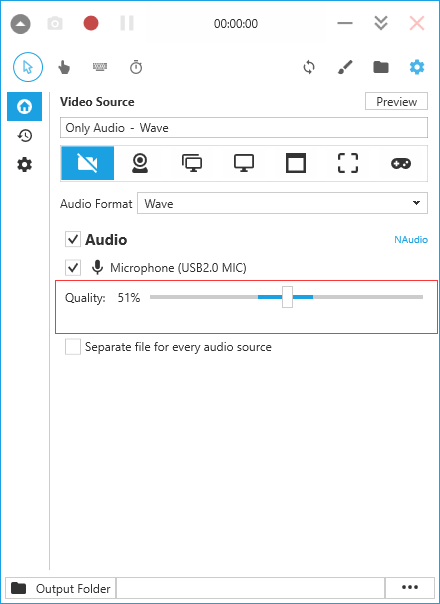Toggle the include mouse clicks hand icon
Viewport: 440px width, 604px height.
point(64,67)
